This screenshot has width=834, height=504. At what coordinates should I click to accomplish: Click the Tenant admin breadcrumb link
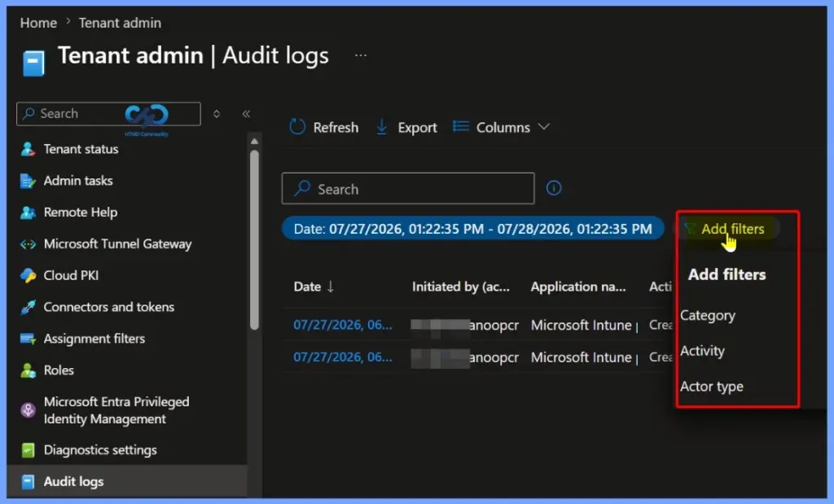[x=120, y=23]
